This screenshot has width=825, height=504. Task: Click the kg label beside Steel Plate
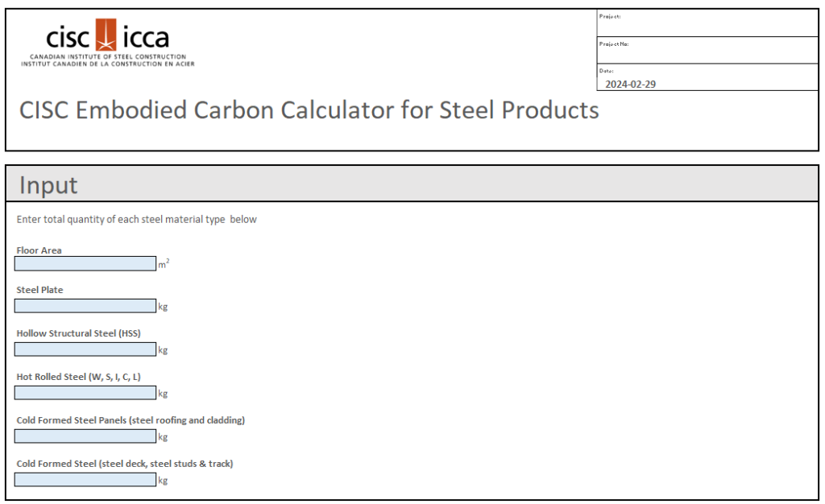click(x=163, y=306)
